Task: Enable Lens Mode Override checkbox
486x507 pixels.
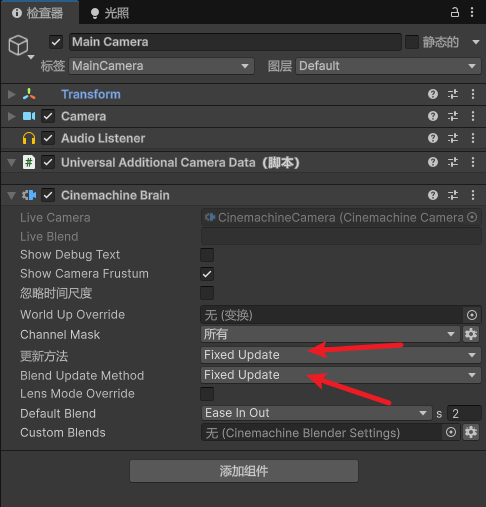Action: point(207,394)
